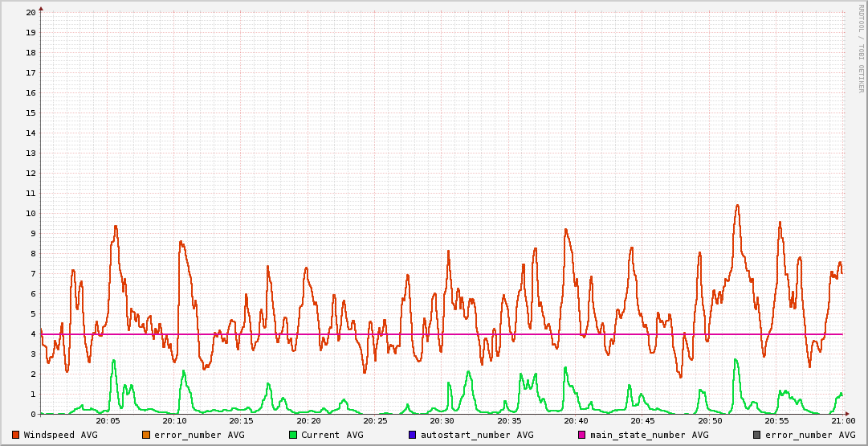Click the 20:25 time axis label
Screen dimensions: 868x446
375,422
